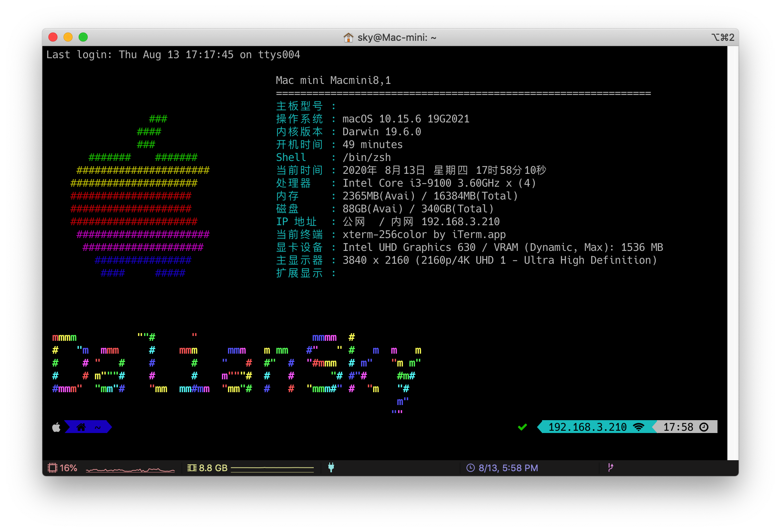
Task: Click the '操作系统' label
Action: [x=299, y=119]
